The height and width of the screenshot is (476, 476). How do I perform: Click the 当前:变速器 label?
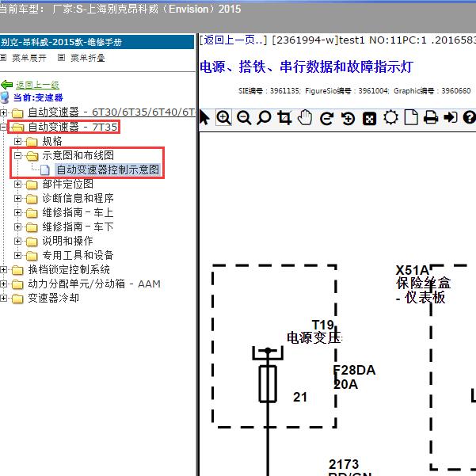coord(38,97)
